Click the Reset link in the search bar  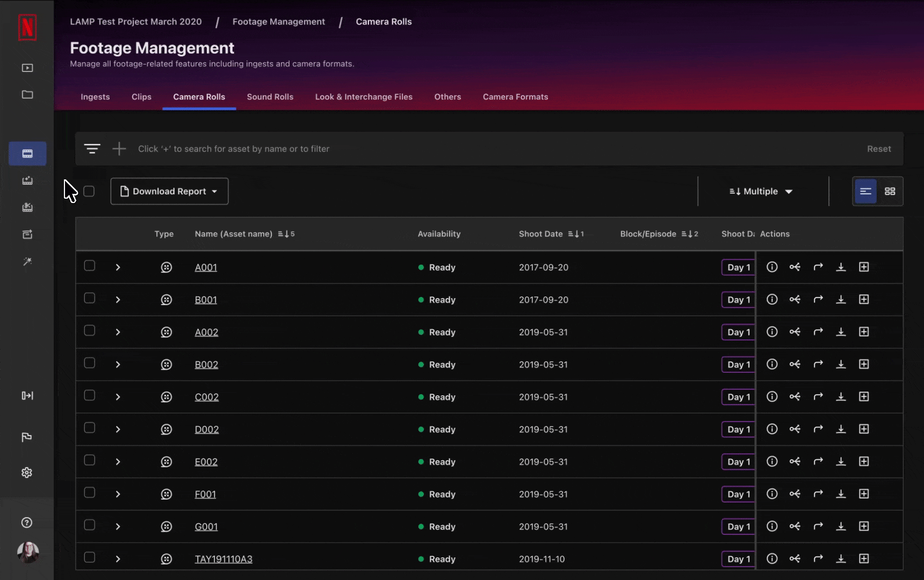[x=879, y=149]
